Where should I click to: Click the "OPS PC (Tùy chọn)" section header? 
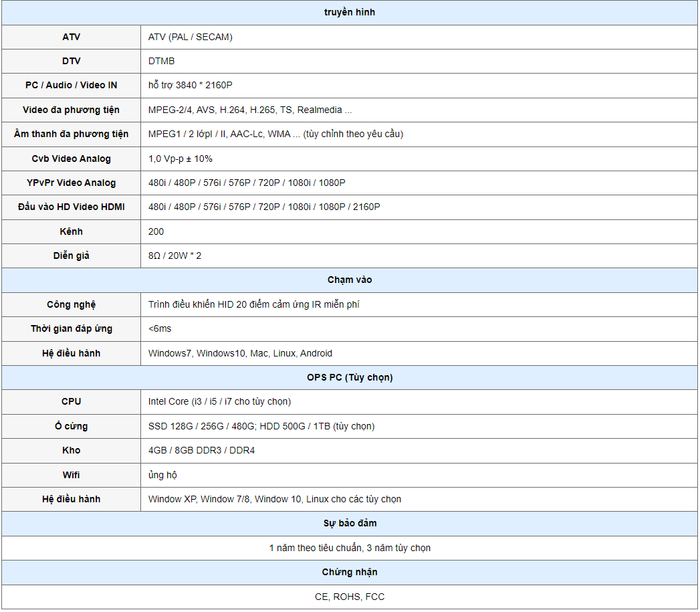pos(350,377)
